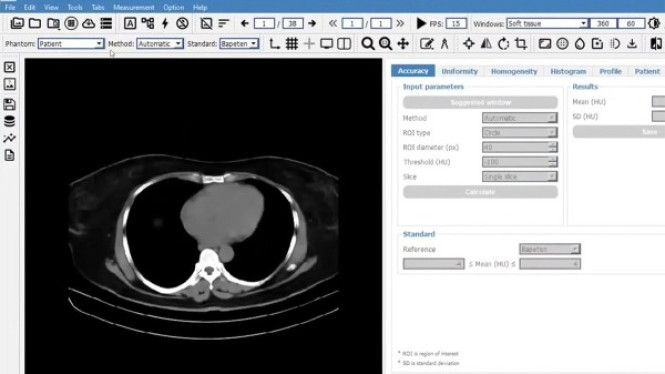Click the CT chest image viewer
This screenshot has width=665, height=374.
(204, 216)
